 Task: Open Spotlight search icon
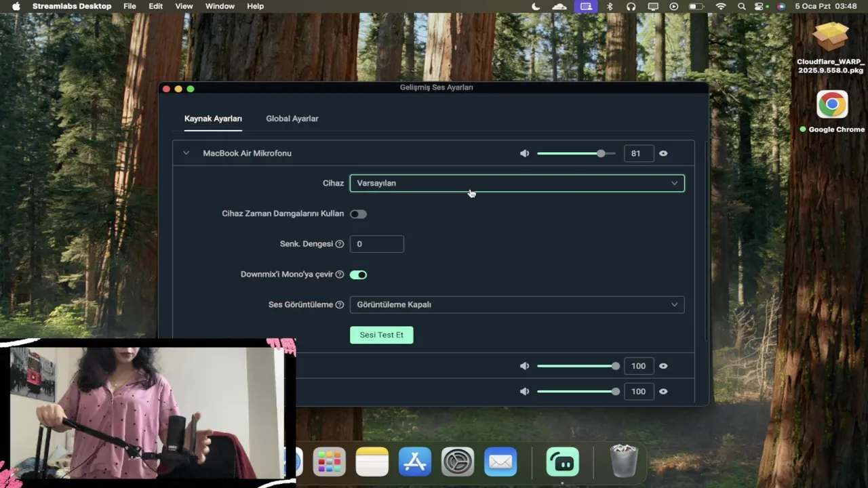coord(742,6)
